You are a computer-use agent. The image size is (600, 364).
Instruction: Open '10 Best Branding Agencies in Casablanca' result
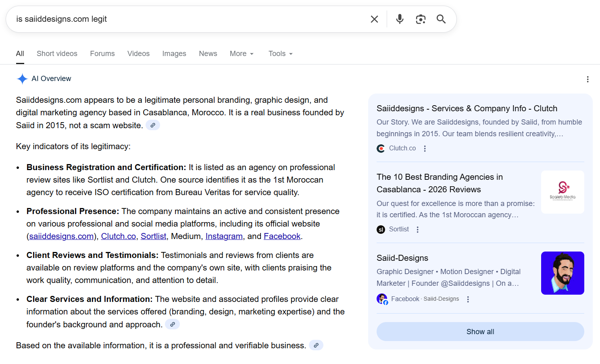tap(440, 183)
